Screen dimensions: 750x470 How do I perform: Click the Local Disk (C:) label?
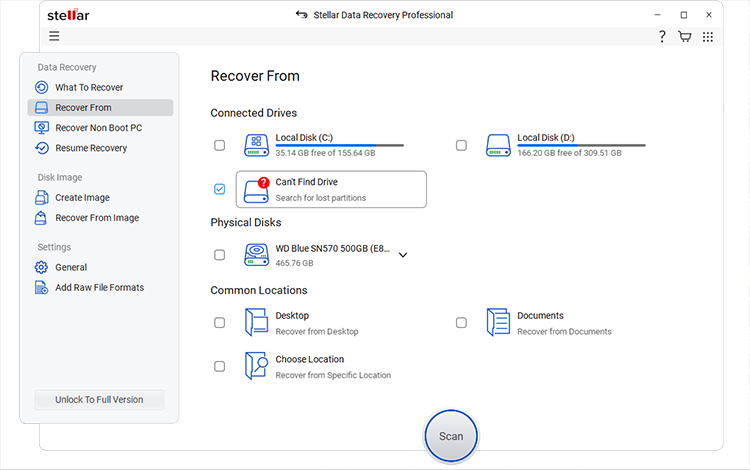pyautogui.click(x=304, y=138)
